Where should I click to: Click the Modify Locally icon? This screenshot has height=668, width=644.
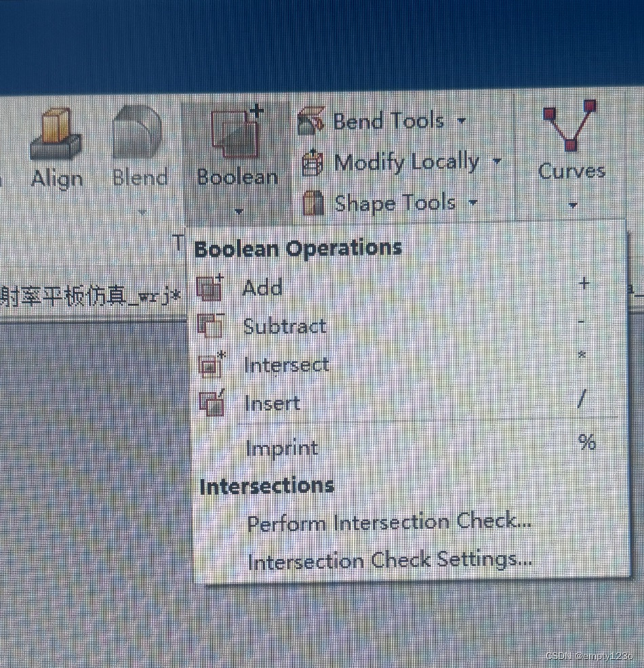pyautogui.click(x=313, y=163)
